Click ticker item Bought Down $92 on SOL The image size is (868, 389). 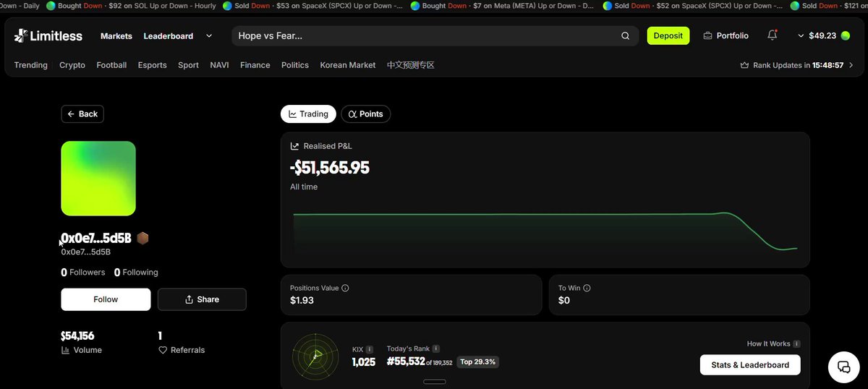pos(131,6)
